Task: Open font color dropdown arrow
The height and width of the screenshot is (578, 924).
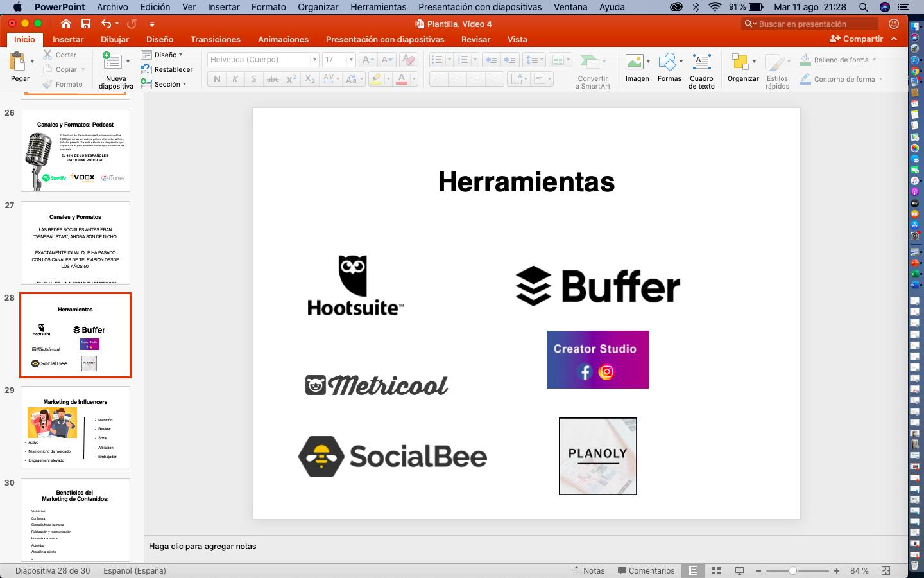Action: (414, 79)
